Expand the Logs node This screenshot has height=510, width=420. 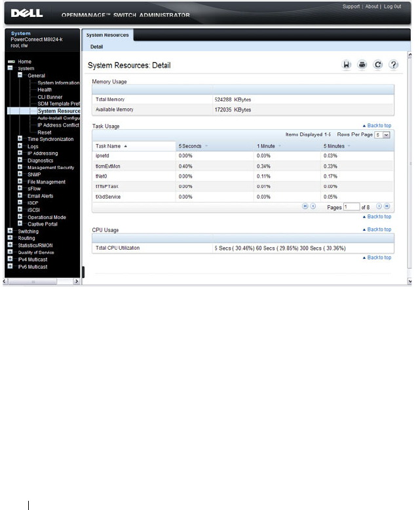point(20,146)
